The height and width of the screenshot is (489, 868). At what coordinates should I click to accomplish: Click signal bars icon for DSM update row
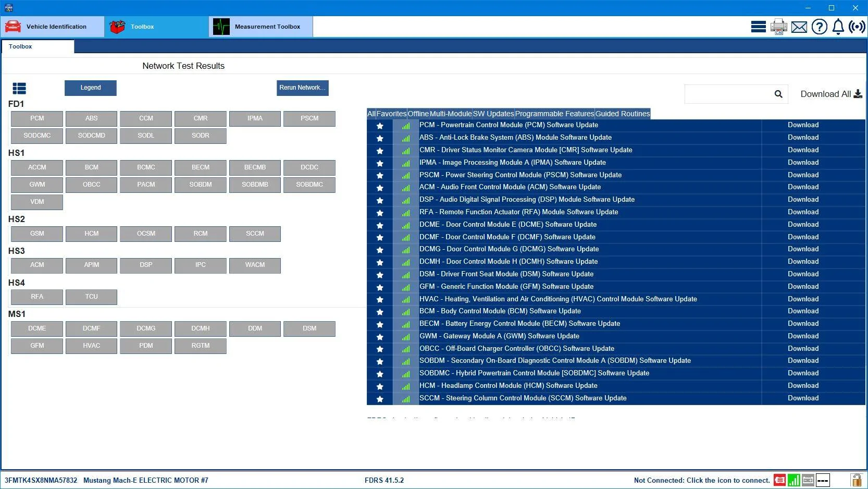[406, 275]
